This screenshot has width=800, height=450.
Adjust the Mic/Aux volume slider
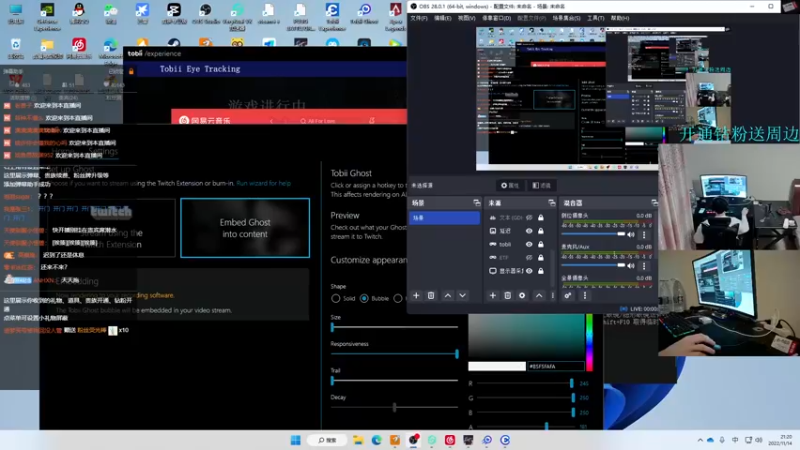(593, 265)
